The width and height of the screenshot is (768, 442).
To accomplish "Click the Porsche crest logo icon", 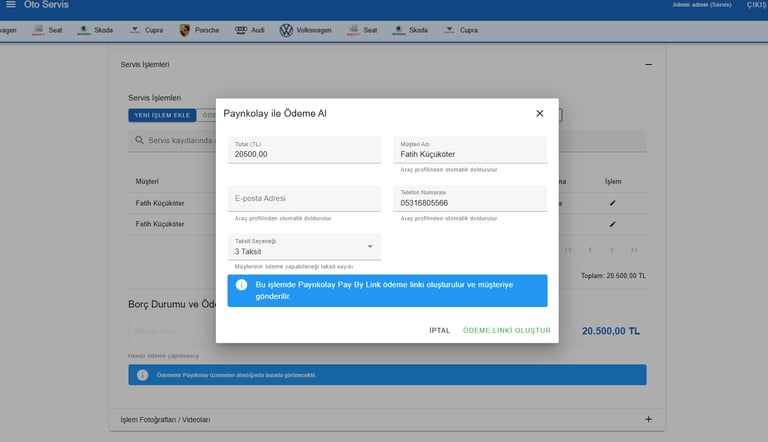I will [x=184, y=30].
